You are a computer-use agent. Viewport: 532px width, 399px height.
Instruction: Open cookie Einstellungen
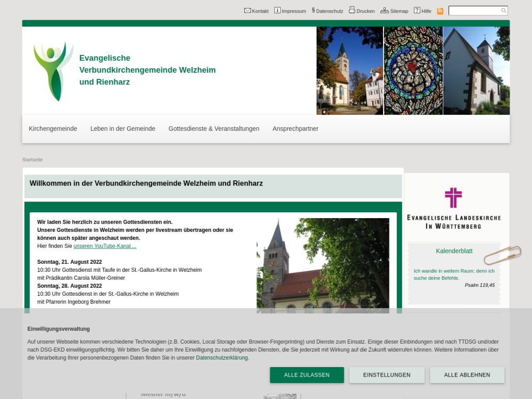point(387,375)
